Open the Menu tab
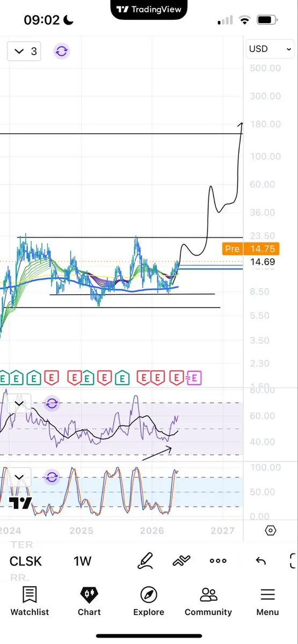Viewport: 298px width, 644px height. point(267,601)
